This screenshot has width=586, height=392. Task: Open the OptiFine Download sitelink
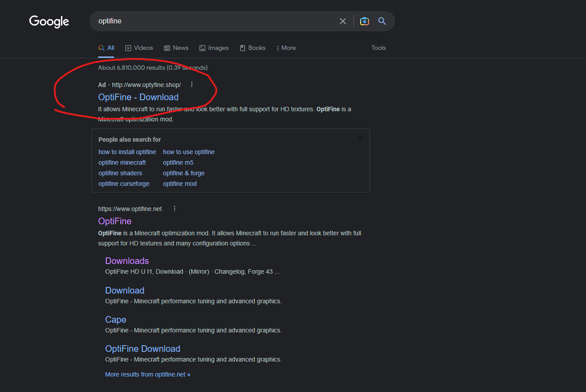[143, 349]
